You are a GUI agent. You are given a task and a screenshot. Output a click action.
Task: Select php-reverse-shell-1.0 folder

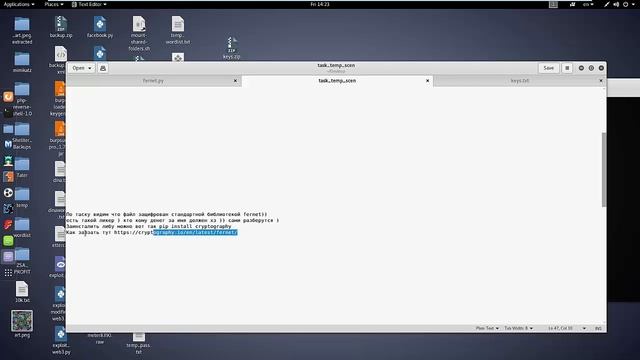(x=22, y=99)
